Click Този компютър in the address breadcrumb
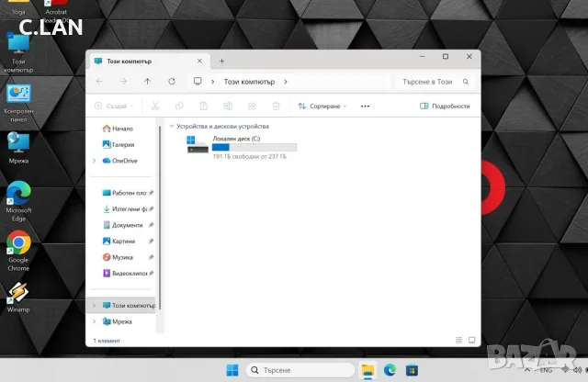 tap(249, 82)
